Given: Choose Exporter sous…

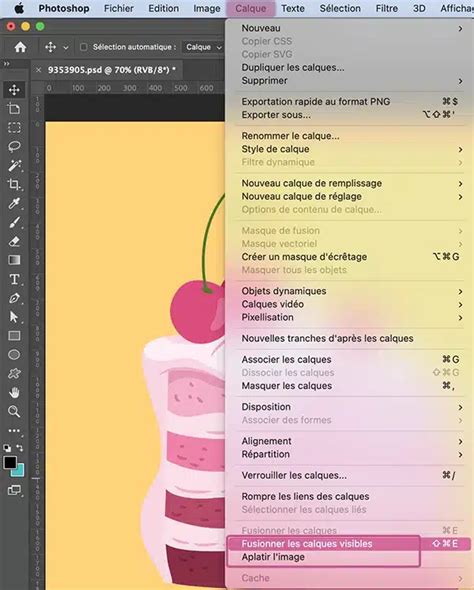Looking at the screenshot, I should (x=276, y=115).
